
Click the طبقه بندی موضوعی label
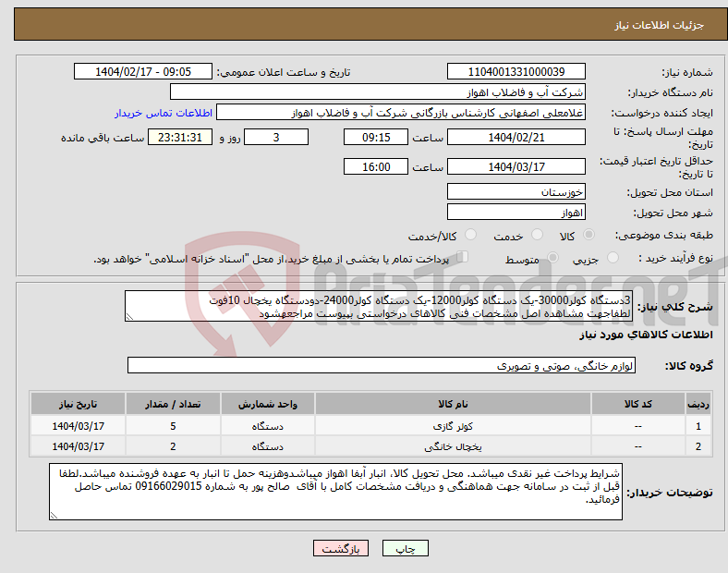coord(664,235)
